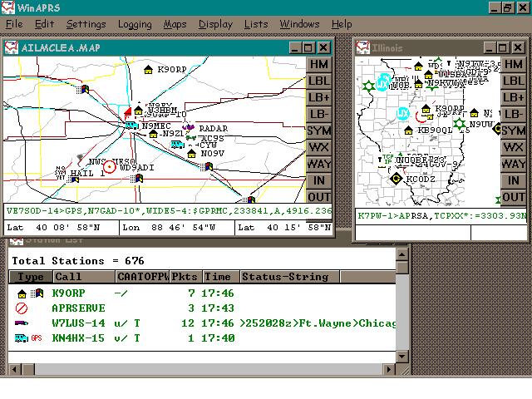Screen dimensions: 532x399
Task: Click the K9ORP house icon in AILMCLEA map
Action: pyautogui.click(x=149, y=70)
